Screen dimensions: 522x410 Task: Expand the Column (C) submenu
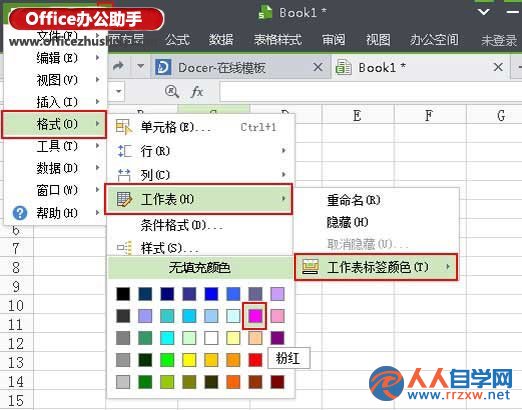click(202, 175)
